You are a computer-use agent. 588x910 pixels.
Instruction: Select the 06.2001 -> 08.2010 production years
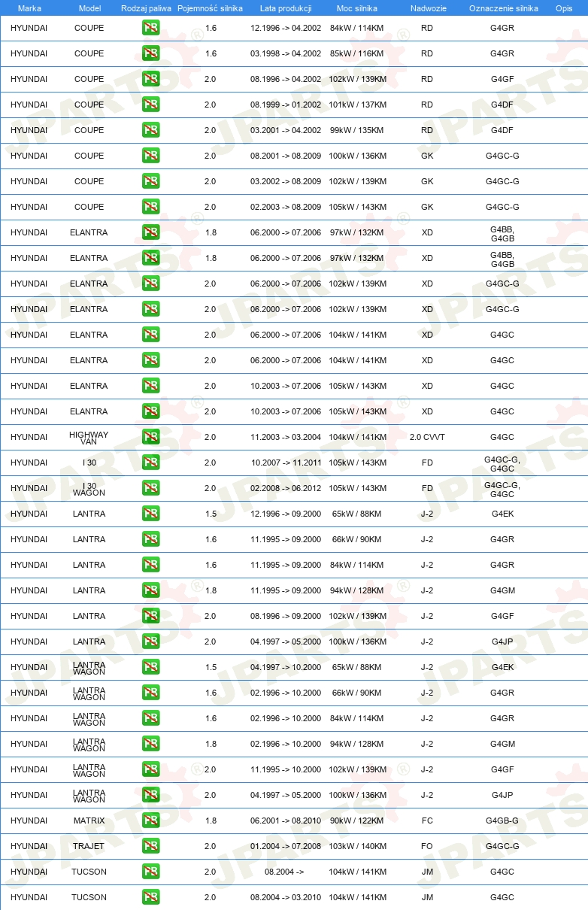(286, 821)
